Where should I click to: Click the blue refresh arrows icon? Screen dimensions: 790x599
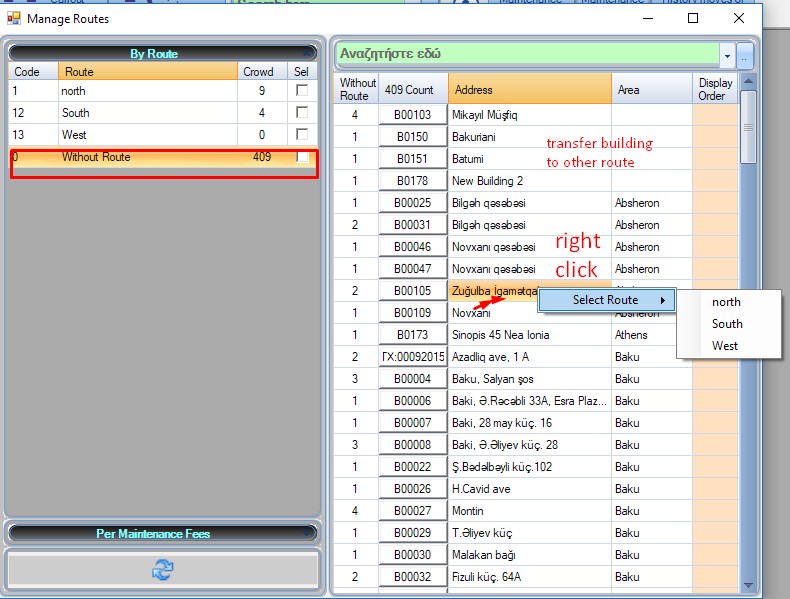coord(162,570)
